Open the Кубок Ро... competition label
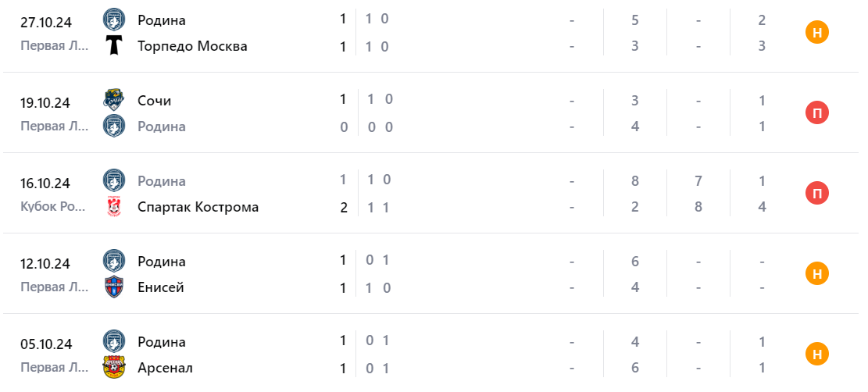The image size is (868, 392). [56, 207]
